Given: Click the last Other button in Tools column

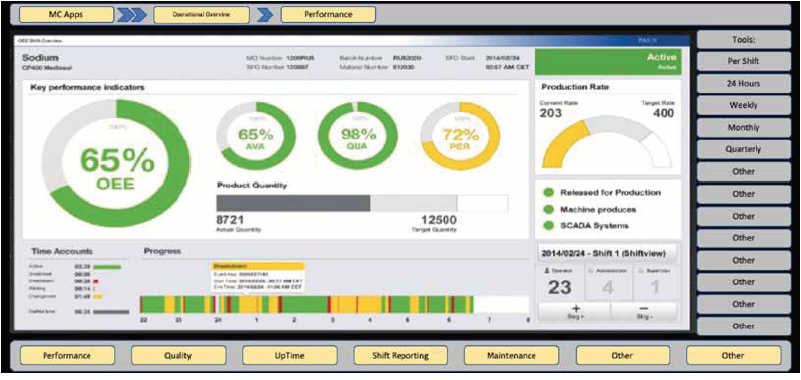Looking at the screenshot, I should tap(743, 326).
